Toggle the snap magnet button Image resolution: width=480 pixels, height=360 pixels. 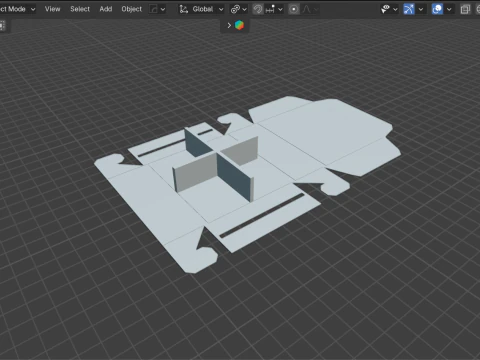(x=258, y=9)
